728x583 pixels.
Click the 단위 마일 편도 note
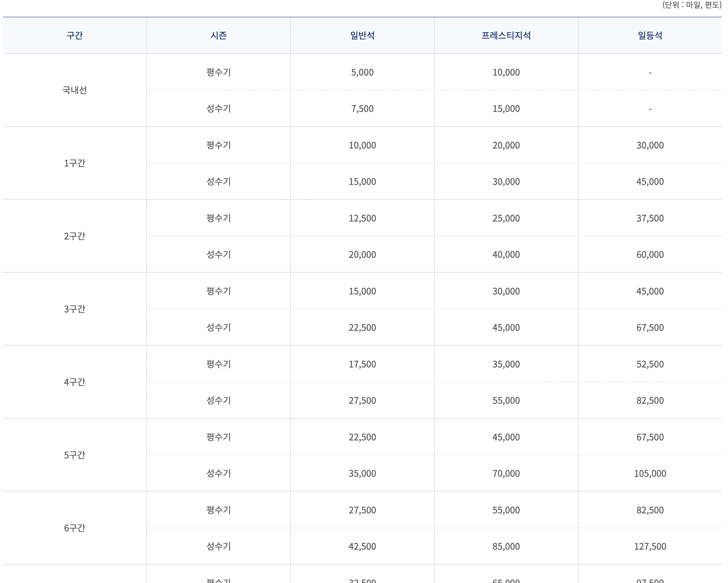691,5
